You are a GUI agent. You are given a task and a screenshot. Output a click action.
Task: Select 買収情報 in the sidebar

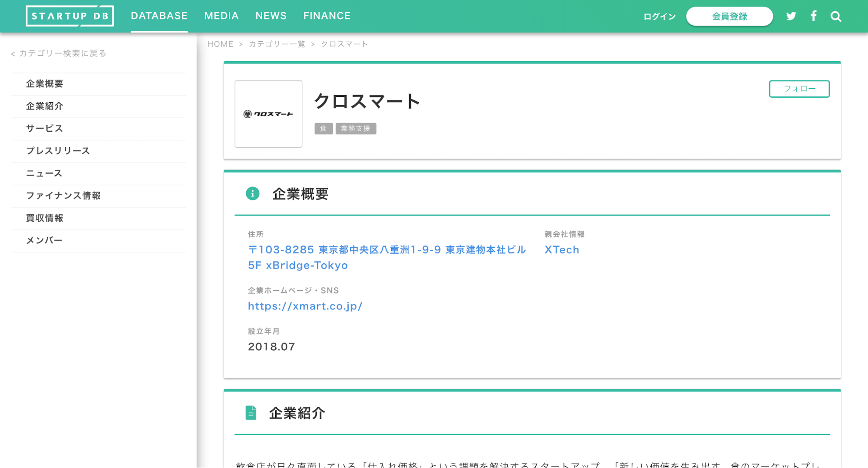tap(98, 218)
